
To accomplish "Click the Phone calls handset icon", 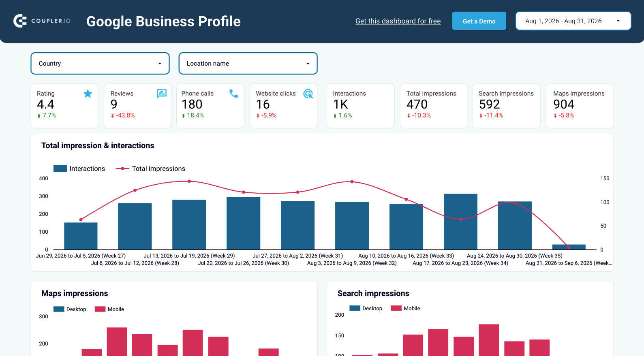I will (x=233, y=94).
